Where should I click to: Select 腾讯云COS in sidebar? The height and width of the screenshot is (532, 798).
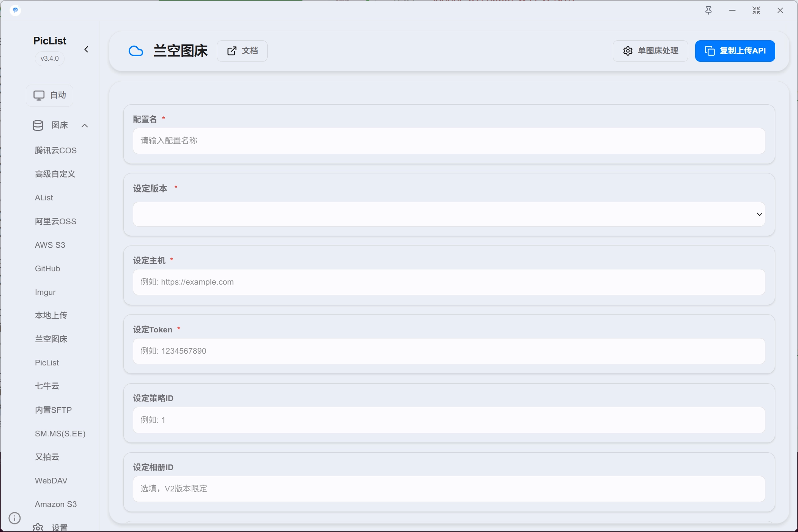click(x=56, y=150)
